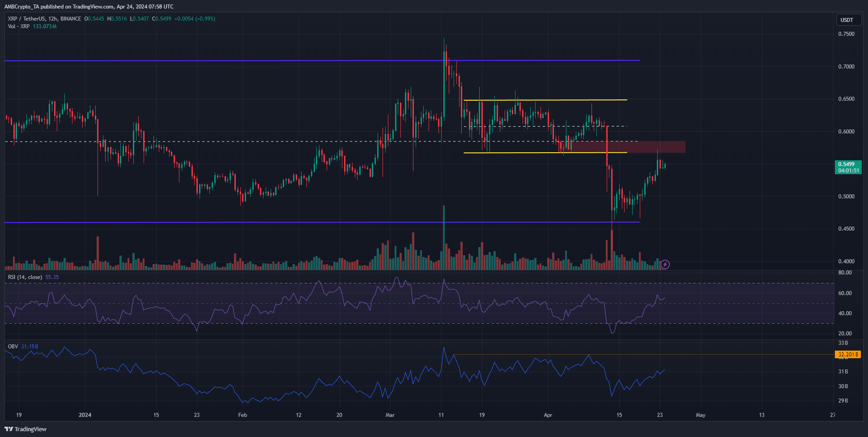This screenshot has width=868, height=437.
Task: Click the 0.5000 price axis label
Action: pyautogui.click(x=846, y=197)
